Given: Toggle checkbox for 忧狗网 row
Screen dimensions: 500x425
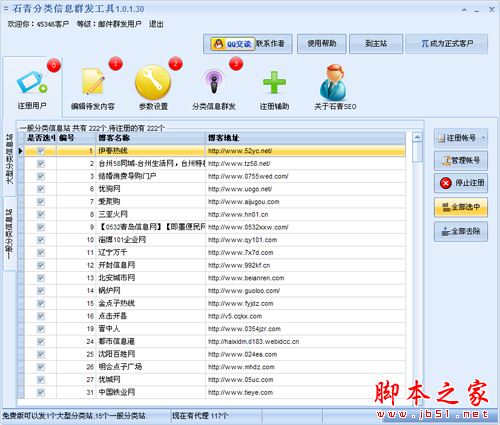Looking at the screenshot, I should tap(41, 189).
